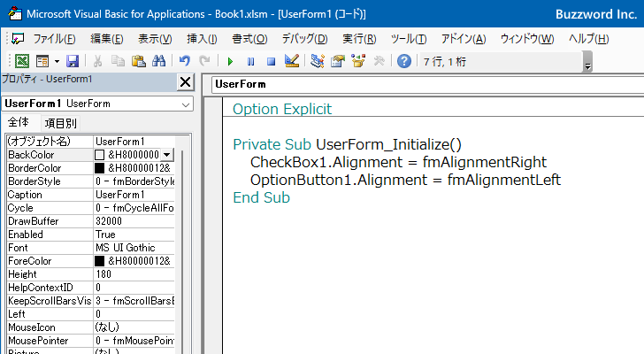Open the Project Explorer icon

(317, 61)
